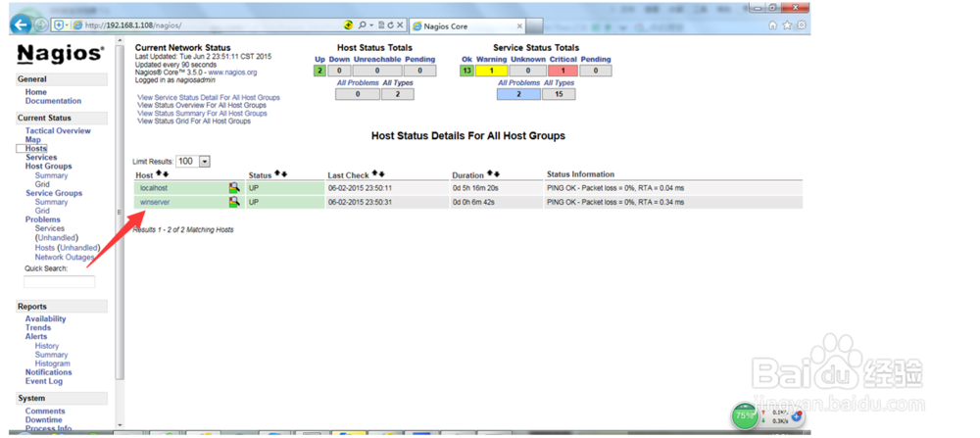Open Availability report
This screenshot has width=980, height=438.
[45, 318]
